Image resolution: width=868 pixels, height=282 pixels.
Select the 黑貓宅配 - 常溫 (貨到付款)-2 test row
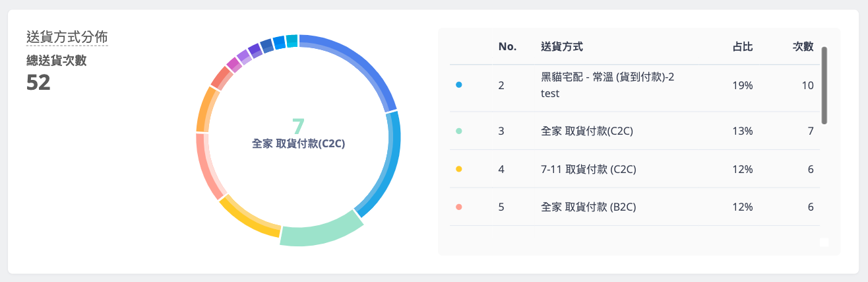click(x=607, y=85)
